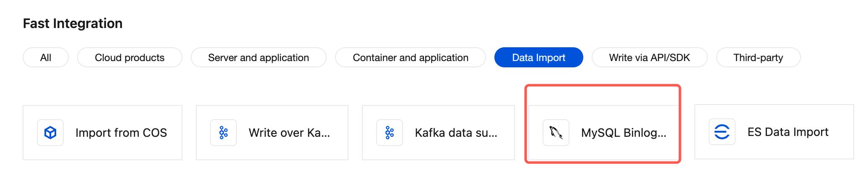Image resolution: width=868 pixels, height=169 pixels.
Task: Choose the "MySQL Binlog..." text label
Action: pos(624,133)
